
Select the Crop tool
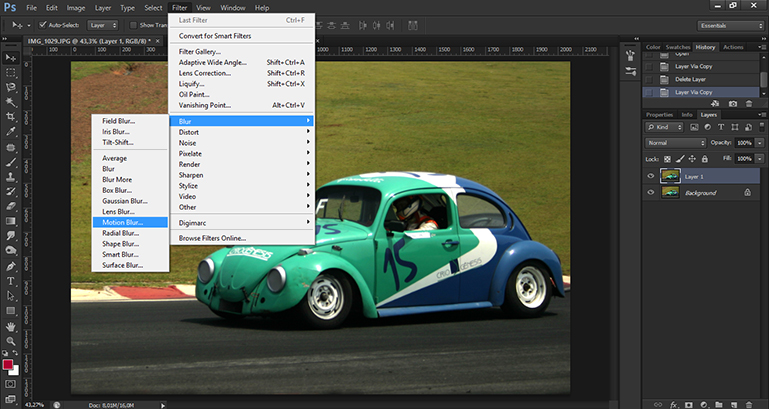tap(10, 116)
